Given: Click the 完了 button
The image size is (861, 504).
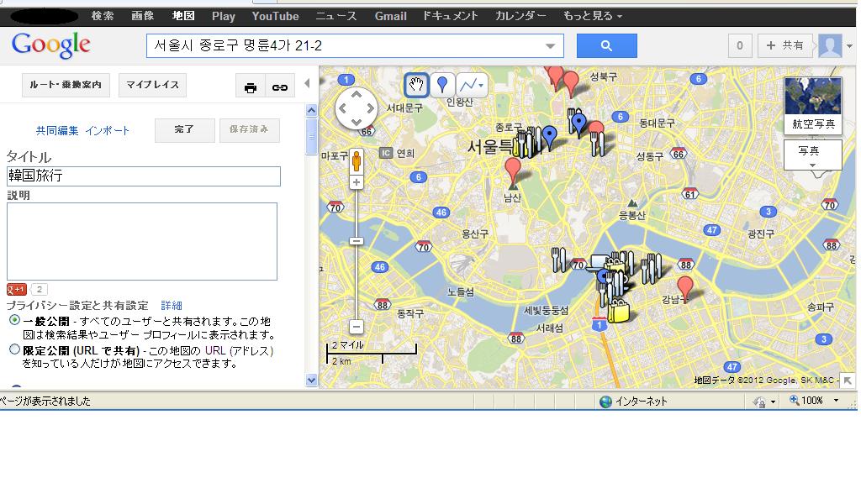Looking at the screenshot, I should (x=184, y=130).
